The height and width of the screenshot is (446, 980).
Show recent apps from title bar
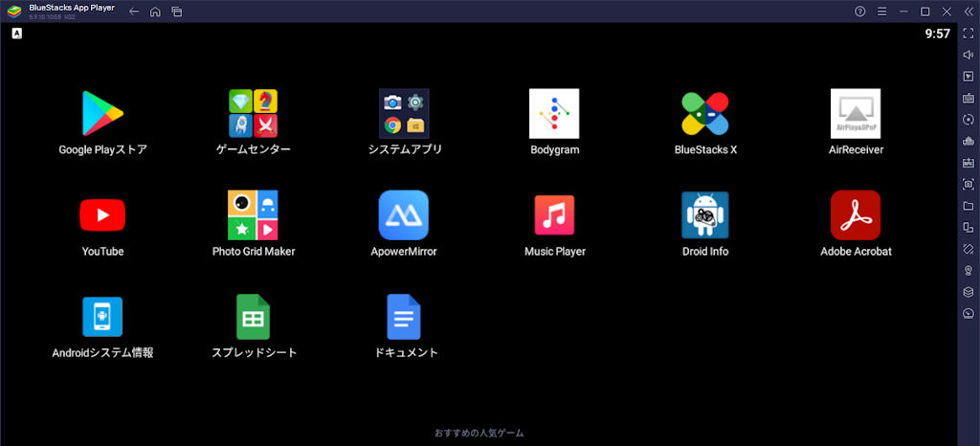[x=177, y=11]
